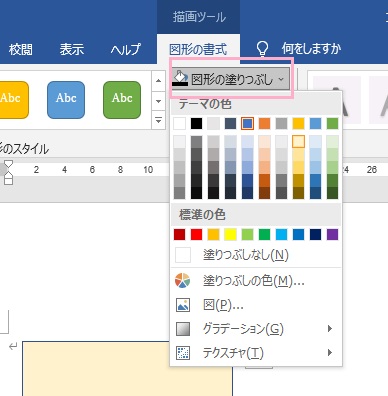Viewport: 388px width, 396px height.
Task: Choose dark navy standard color
Action: (315, 235)
